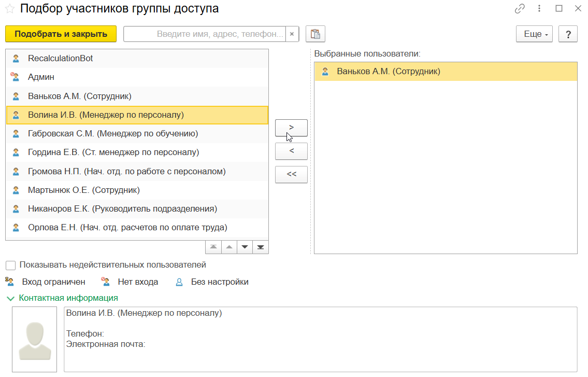Open the Еще dropdown menu

click(x=534, y=34)
